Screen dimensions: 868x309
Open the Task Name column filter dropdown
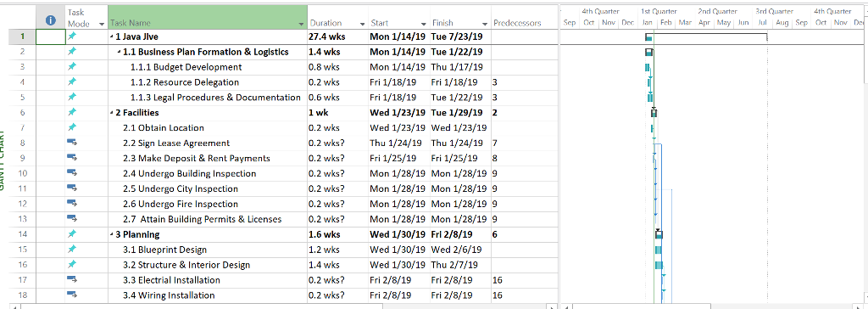(x=301, y=24)
